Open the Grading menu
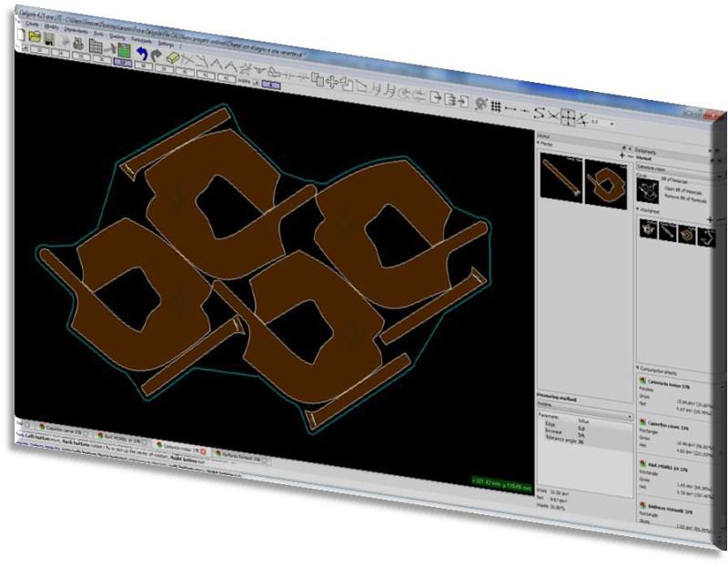Viewport: 728px width, 567px height. 117,36
